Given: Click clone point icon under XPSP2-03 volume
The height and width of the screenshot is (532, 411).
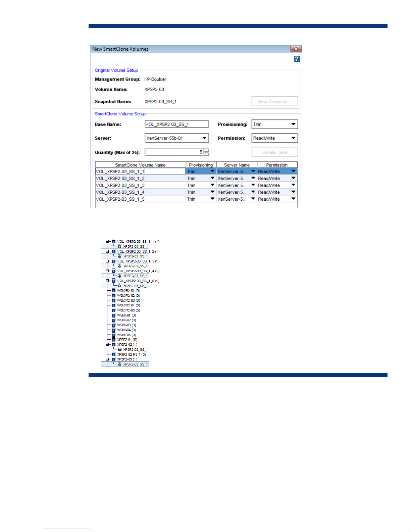Looking at the screenshot, I should click(x=120, y=364).
